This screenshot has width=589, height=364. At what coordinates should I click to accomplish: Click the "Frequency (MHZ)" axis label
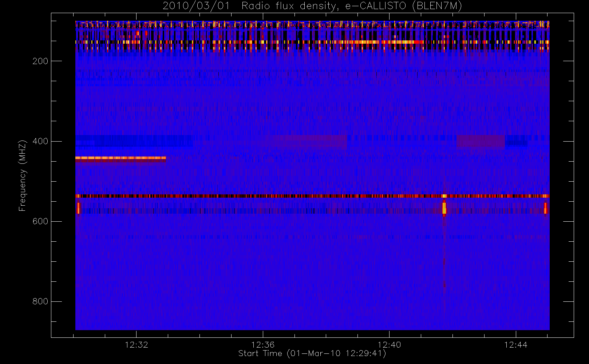click(x=23, y=175)
